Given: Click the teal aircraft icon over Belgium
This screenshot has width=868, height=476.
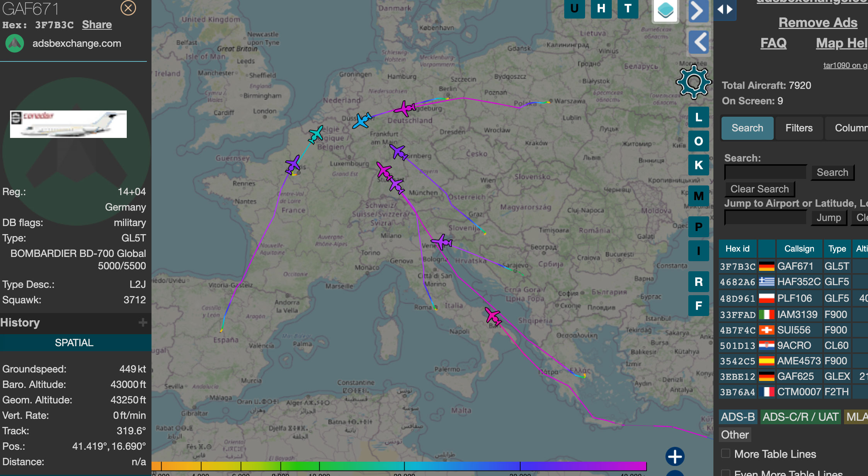Looking at the screenshot, I should [316, 134].
